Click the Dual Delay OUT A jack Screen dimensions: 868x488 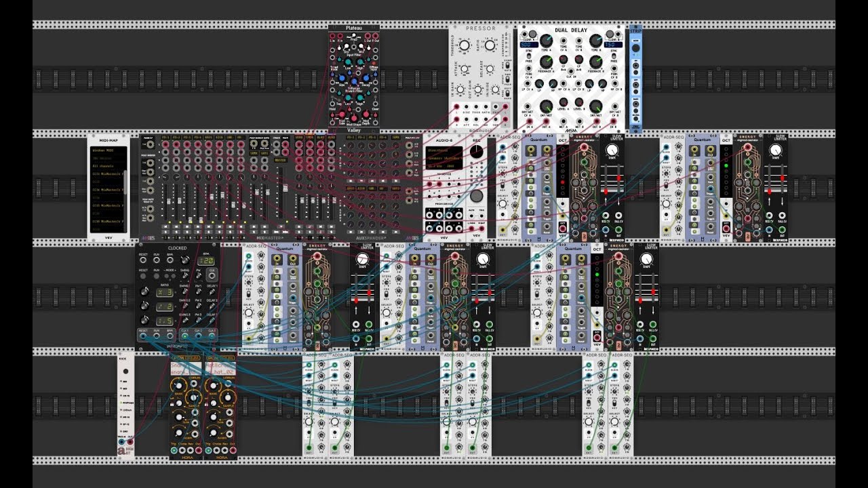546,121
